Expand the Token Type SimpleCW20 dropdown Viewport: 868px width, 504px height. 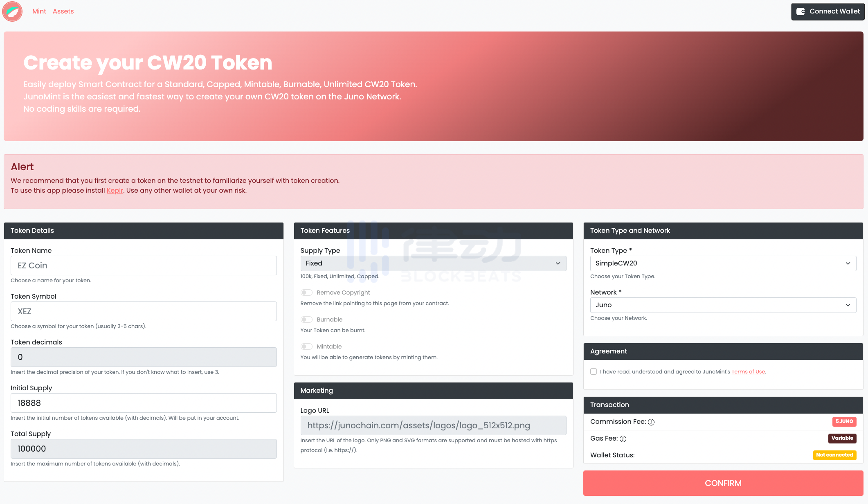(722, 263)
